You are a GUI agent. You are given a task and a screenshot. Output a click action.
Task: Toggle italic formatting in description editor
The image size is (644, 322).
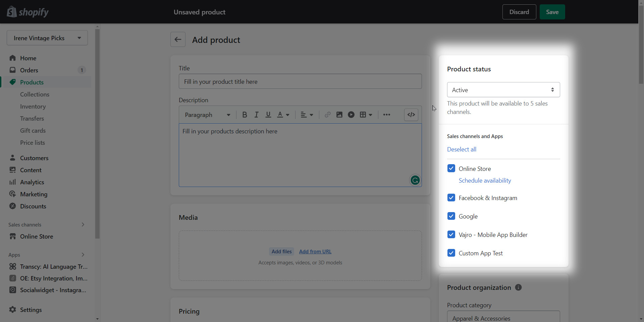click(x=256, y=115)
